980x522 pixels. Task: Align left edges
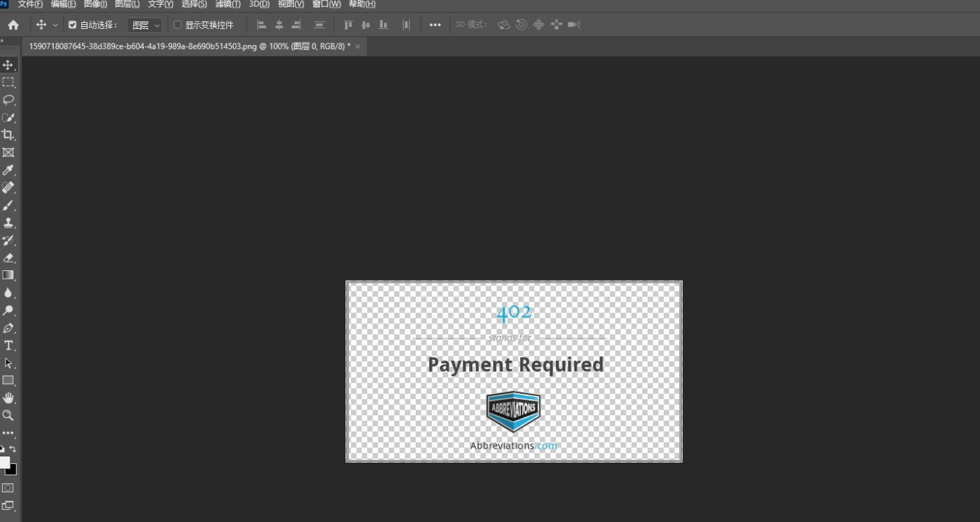(x=261, y=25)
